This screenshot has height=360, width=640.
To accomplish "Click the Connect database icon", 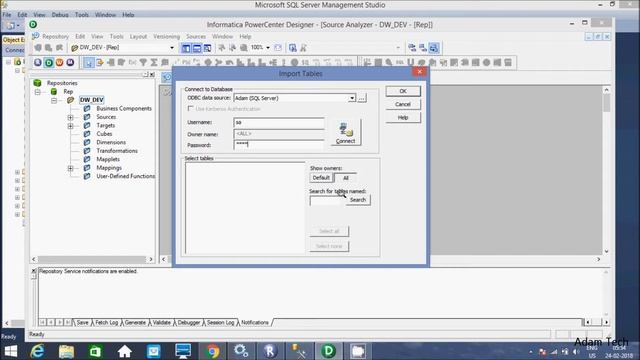I will pyautogui.click(x=346, y=130).
